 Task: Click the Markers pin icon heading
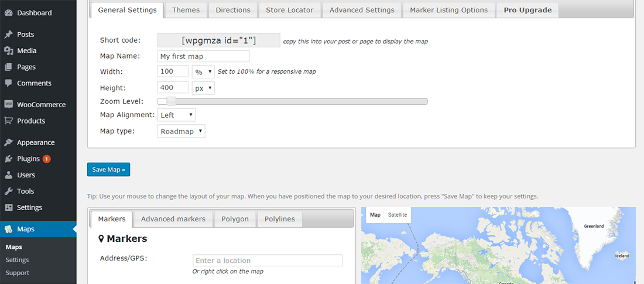tap(101, 239)
